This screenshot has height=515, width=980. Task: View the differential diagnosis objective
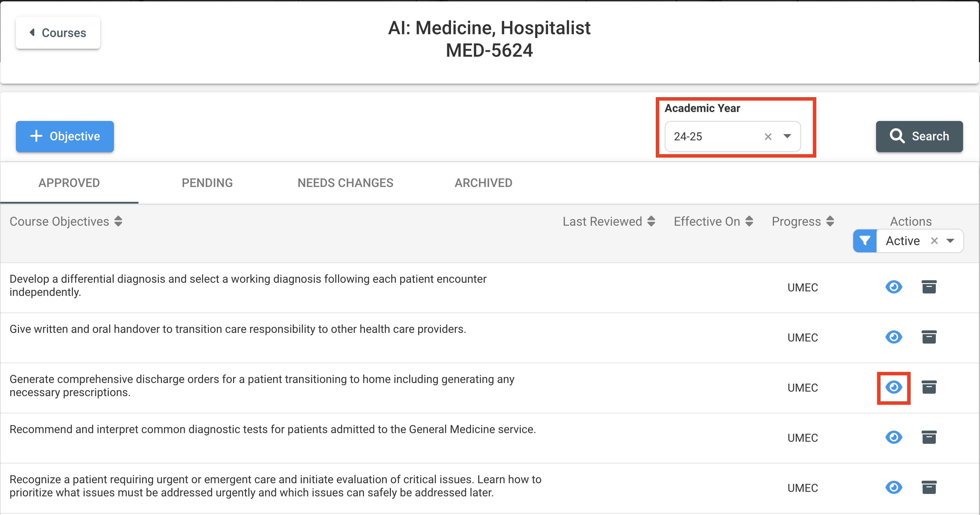[894, 287]
